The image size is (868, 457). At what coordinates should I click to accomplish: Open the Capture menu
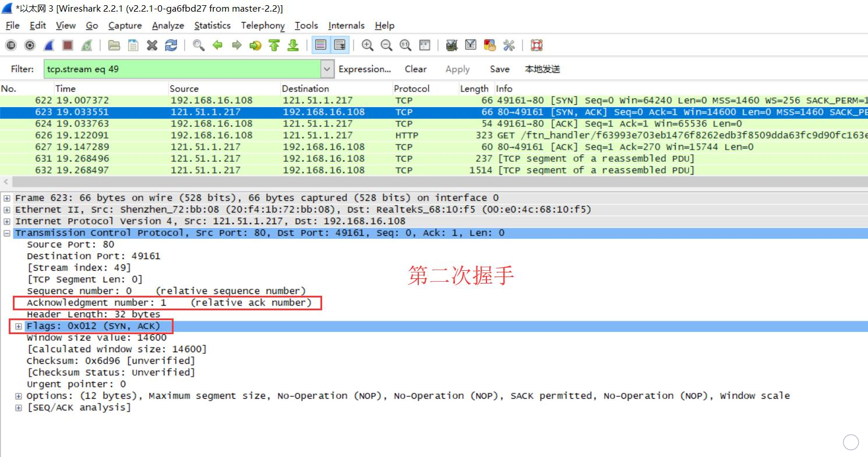tap(125, 26)
